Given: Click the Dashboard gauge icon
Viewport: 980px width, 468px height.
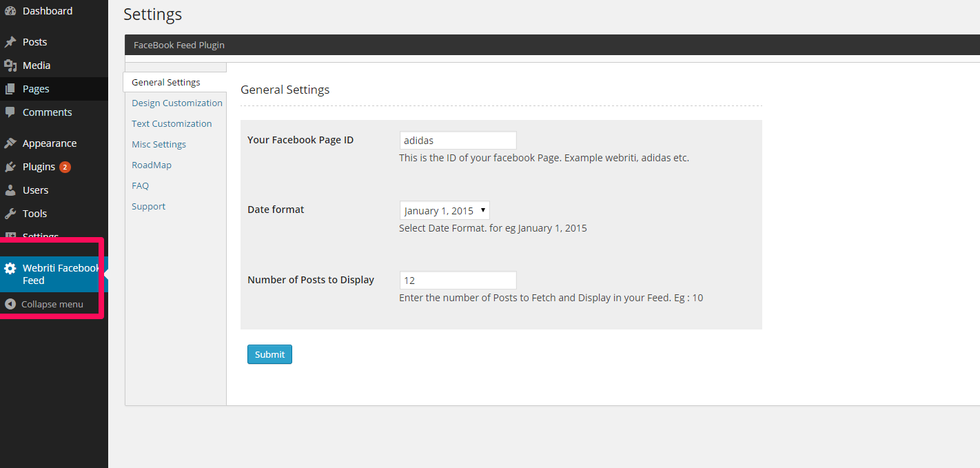Looking at the screenshot, I should click(10, 11).
